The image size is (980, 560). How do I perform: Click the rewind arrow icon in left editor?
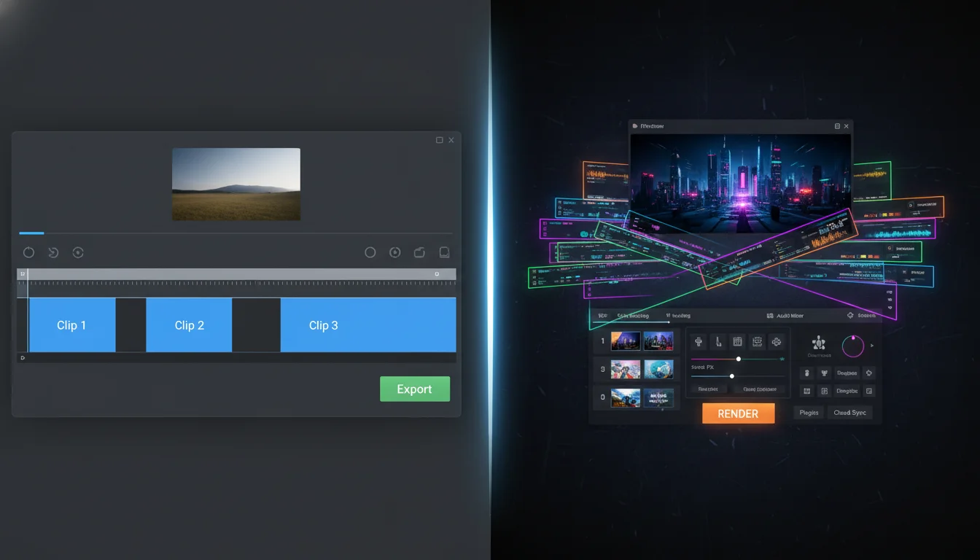(53, 252)
